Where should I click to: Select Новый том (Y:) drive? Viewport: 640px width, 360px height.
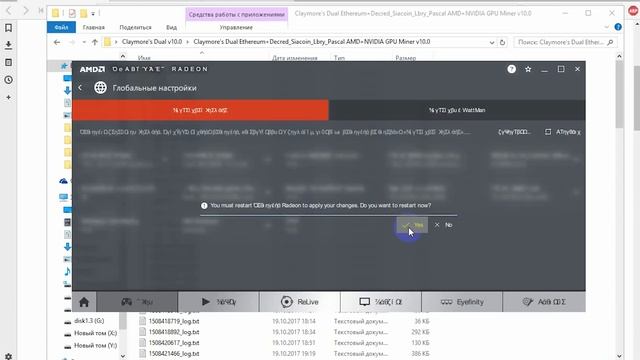click(x=95, y=345)
